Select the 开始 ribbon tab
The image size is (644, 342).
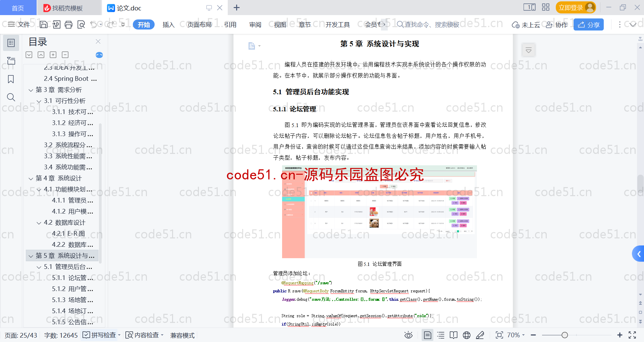144,24
